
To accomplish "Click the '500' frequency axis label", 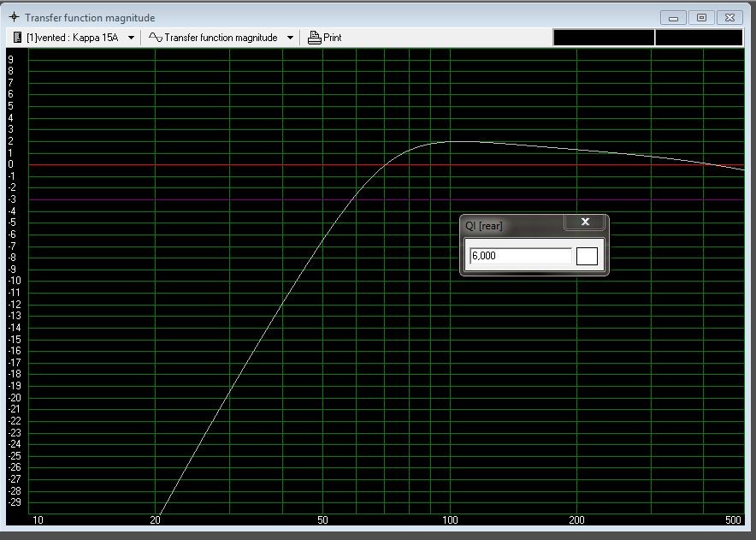I will (733, 519).
